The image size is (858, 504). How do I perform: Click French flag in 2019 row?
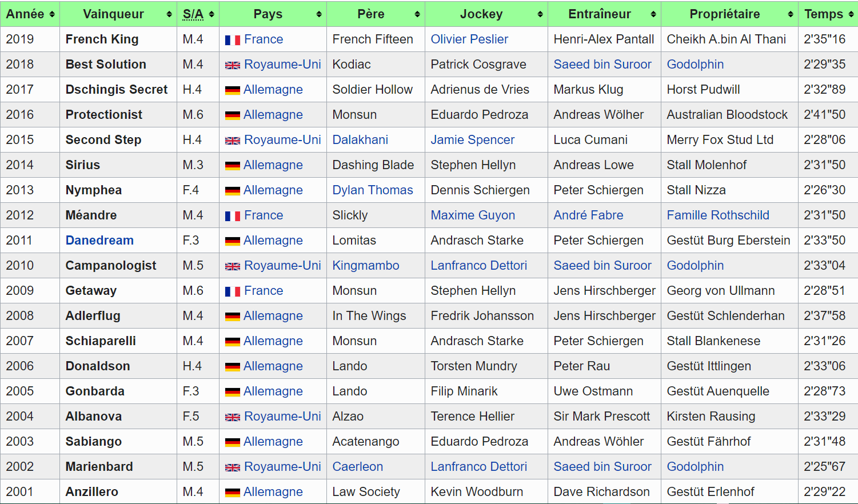[232, 40]
